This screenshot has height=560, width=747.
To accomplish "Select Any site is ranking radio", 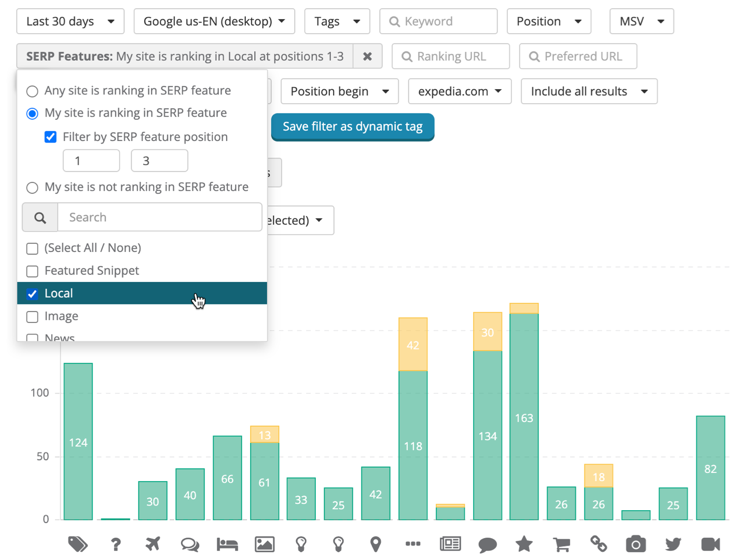I will point(32,91).
